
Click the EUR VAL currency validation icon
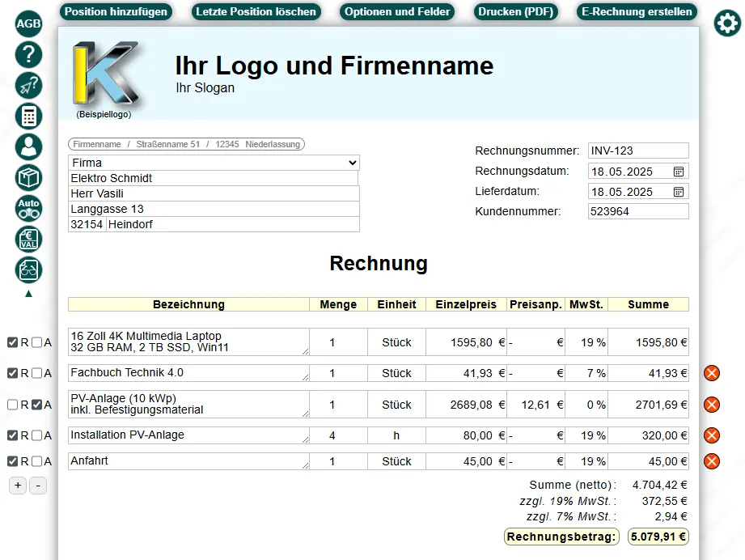[x=27, y=239]
